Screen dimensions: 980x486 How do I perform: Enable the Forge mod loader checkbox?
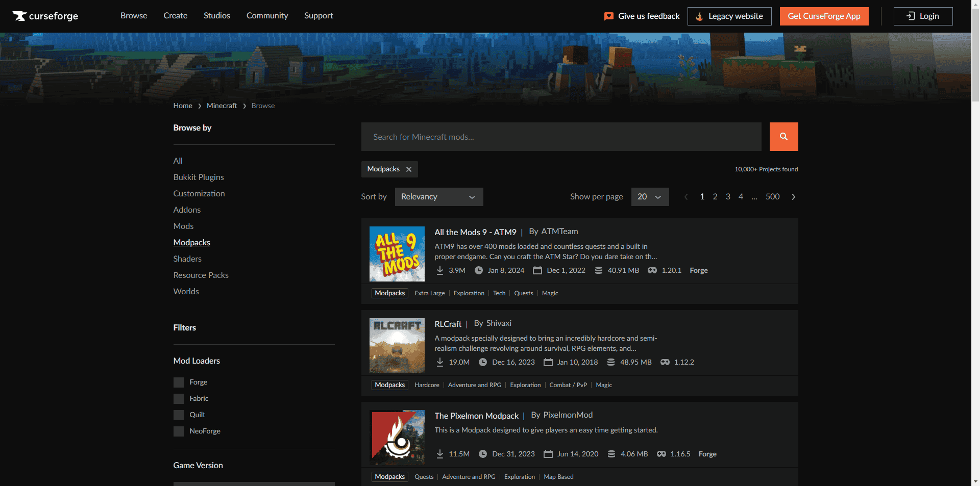[179, 382]
